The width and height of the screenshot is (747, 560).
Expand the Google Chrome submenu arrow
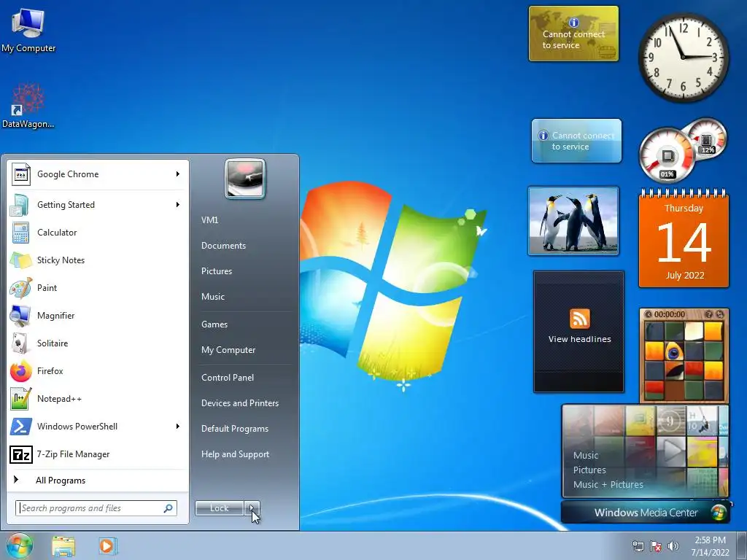pyautogui.click(x=178, y=174)
